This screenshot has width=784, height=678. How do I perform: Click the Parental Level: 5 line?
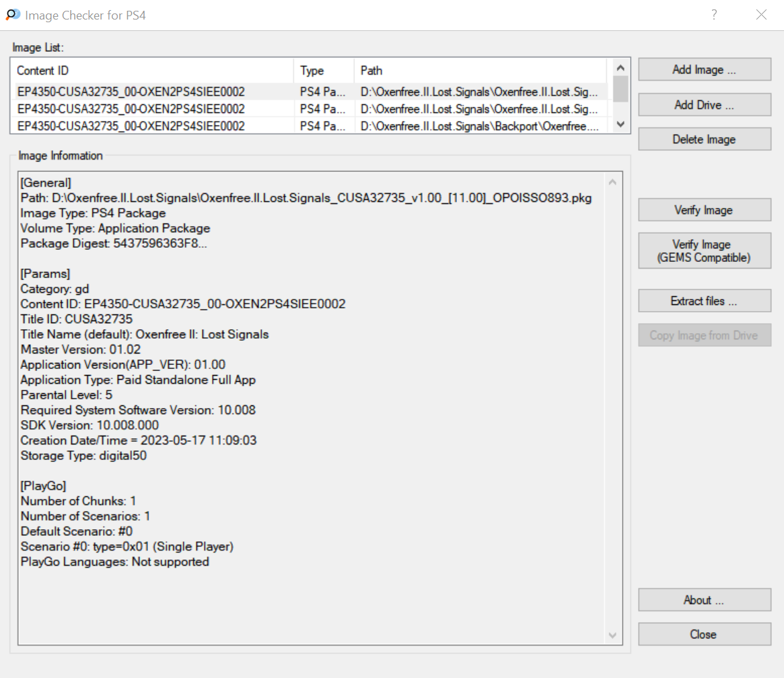click(x=67, y=395)
